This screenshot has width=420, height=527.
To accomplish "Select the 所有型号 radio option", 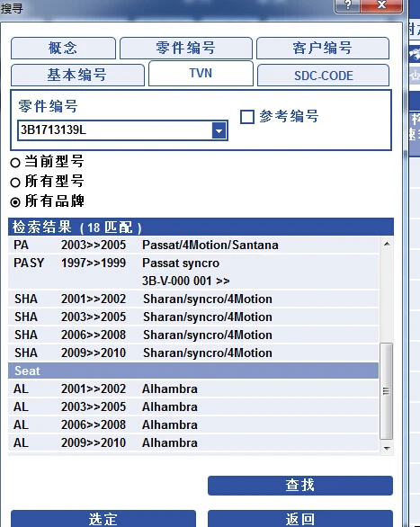I will tap(15, 183).
